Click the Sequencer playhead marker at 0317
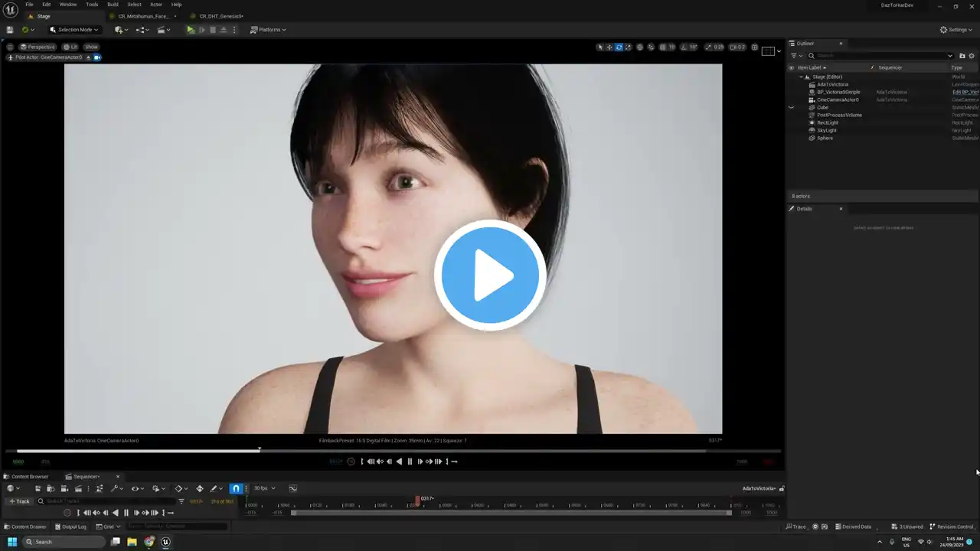 (417, 500)
